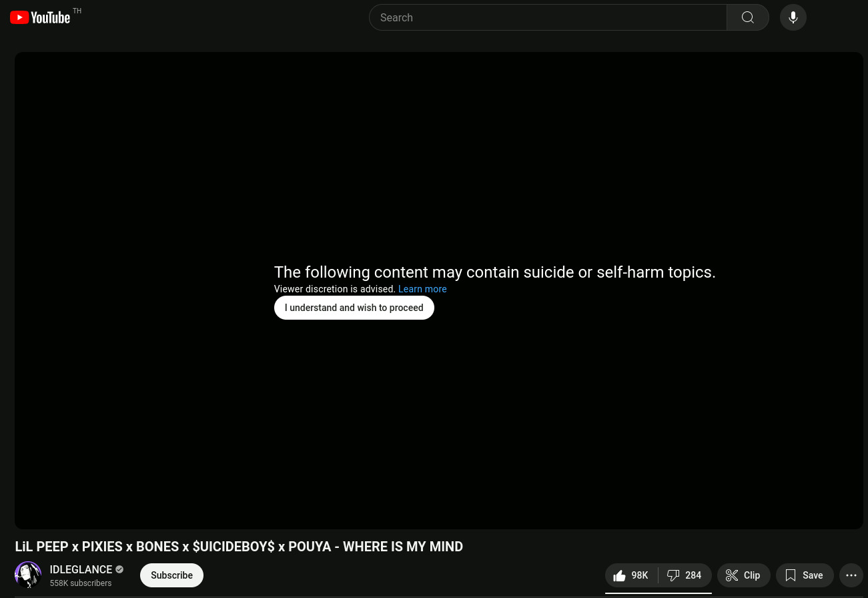The height and width of the screenshot is (598, 868).
Task: Click the verified badge next to IDLEGLANCE
Action: (119, 569)
